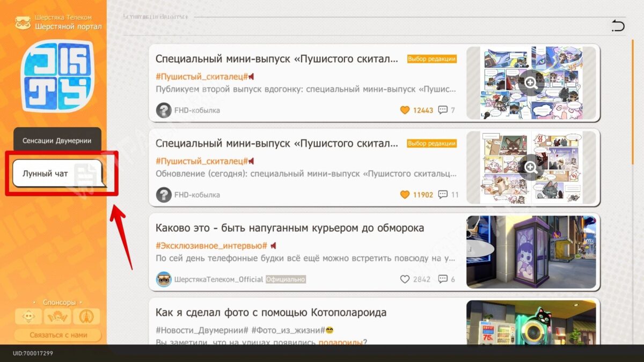Viewport: 644px width, 362px height.
Task: Click the FHD-кобылка avatar on the first post
Action: click(164, 110)
